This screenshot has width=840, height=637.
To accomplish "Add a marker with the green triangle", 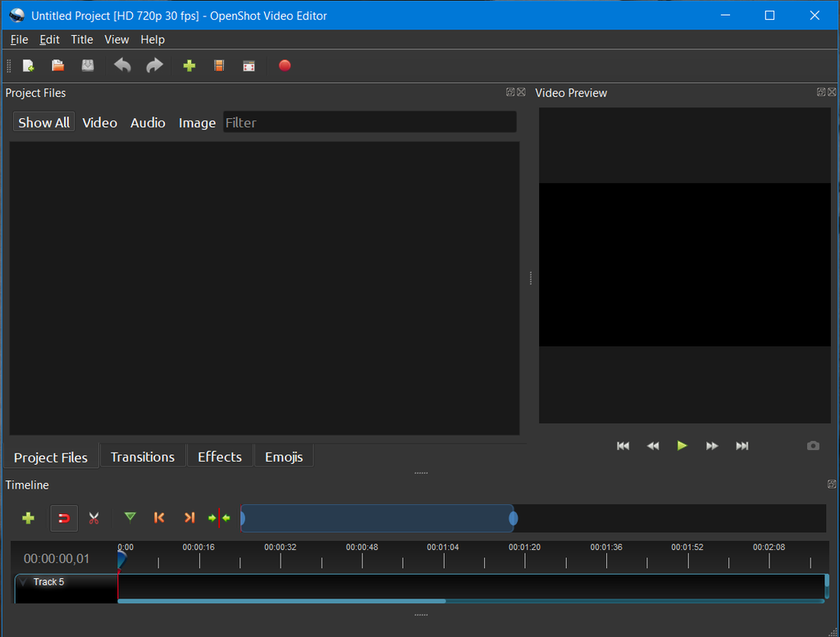I will (x=130, y=517).
